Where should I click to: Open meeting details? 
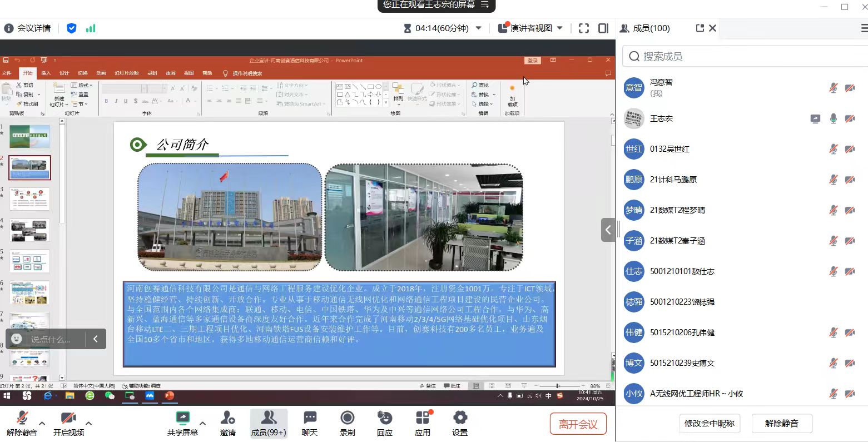coord(28,28)
